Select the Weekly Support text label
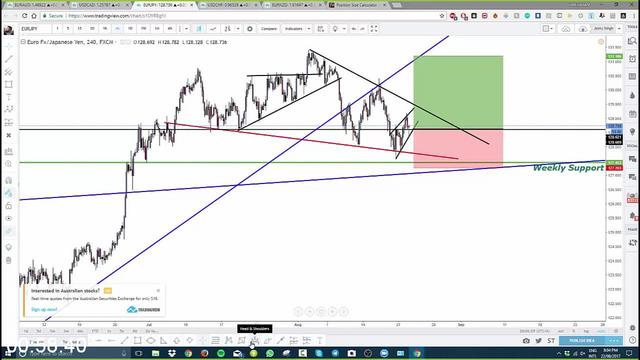The width and height of the screenshot is (640, 360). (x=568, y=168)
